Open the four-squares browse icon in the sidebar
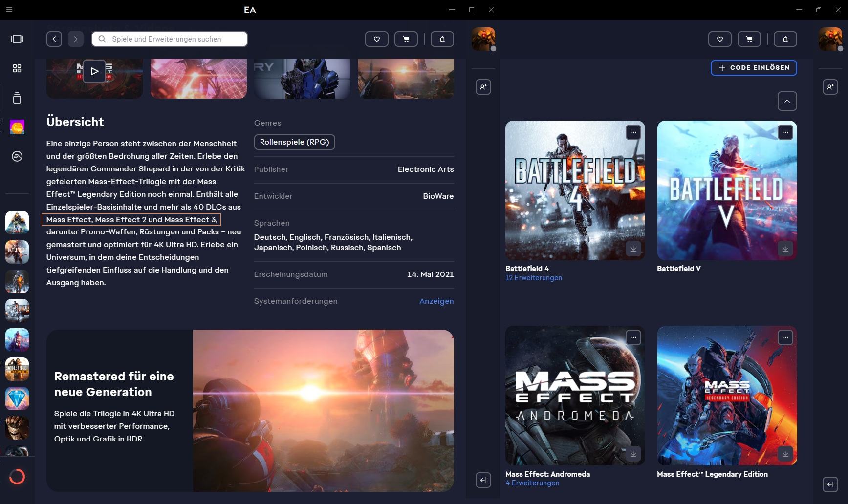The height and width of the screenshot is (504, 848). tap(17, 68)
